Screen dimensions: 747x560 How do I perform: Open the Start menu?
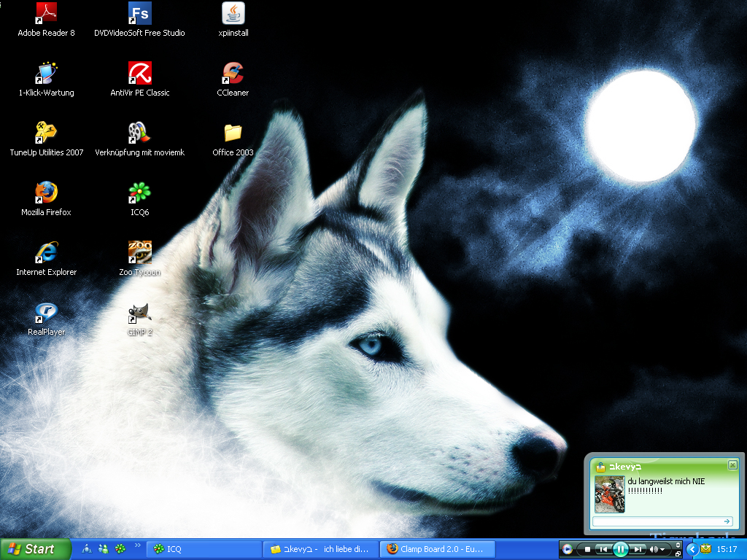point(35,549)
